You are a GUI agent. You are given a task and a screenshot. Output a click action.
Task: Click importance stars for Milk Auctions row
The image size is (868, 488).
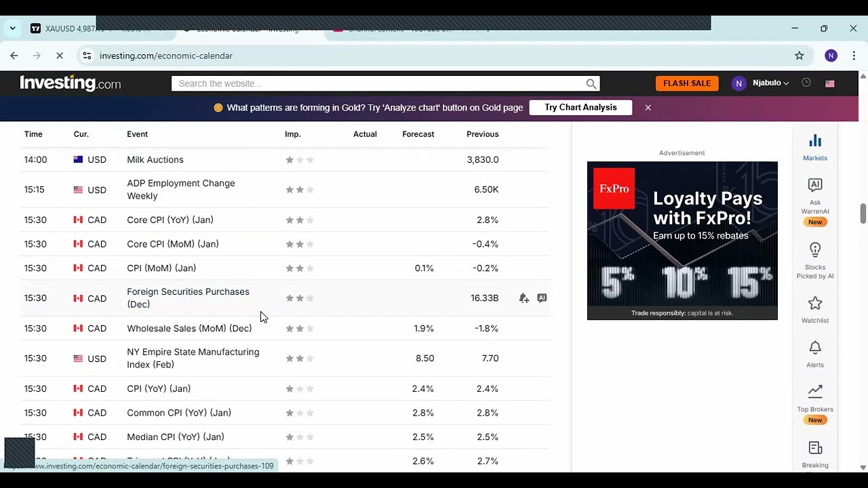tap(300, 160)
